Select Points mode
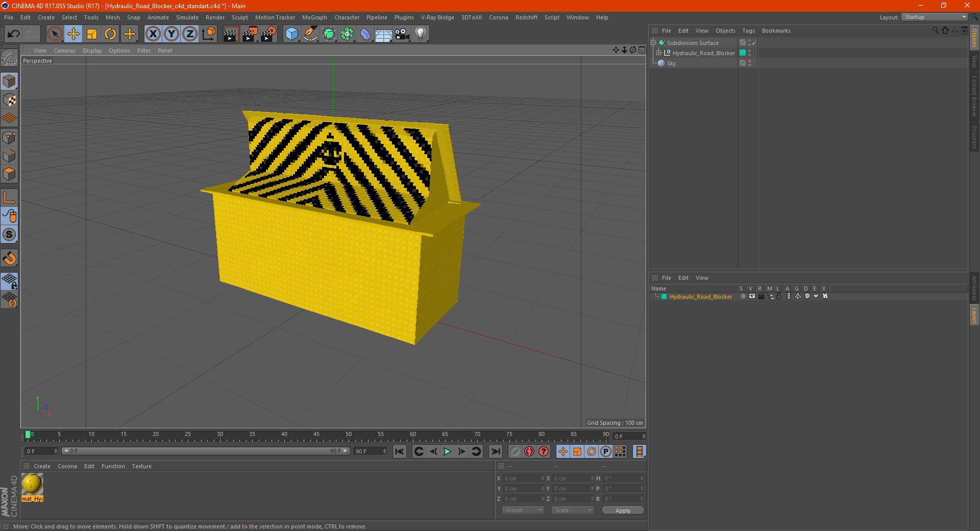The image size is (980, 531). tap(9, 137)
